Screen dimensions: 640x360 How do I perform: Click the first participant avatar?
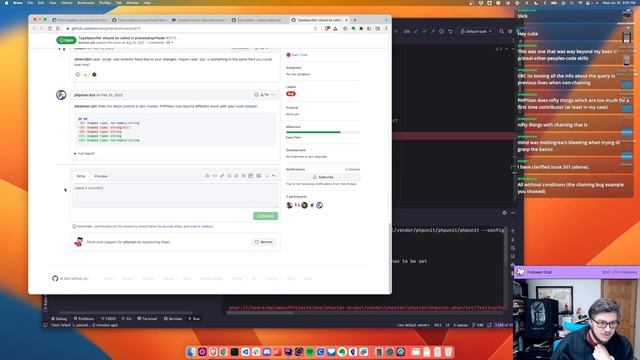pyautogui.click(x=289, y=205)
